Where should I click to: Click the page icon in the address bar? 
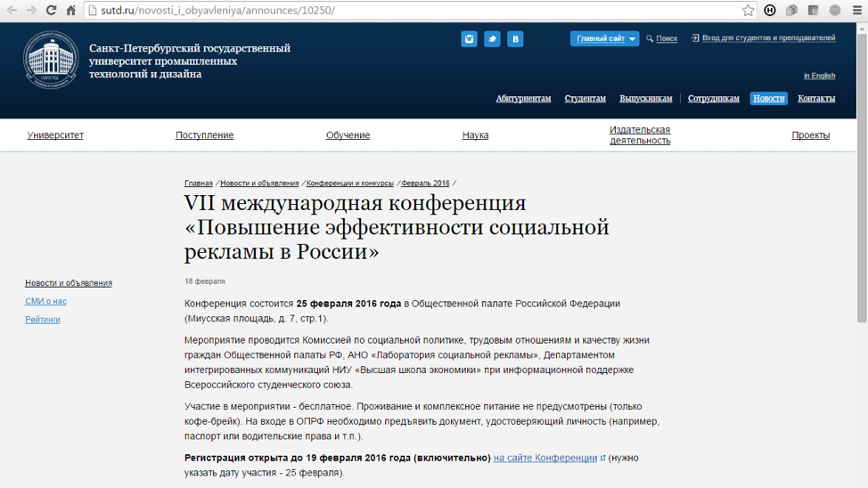pyautogui.click(x=93, y=10)
